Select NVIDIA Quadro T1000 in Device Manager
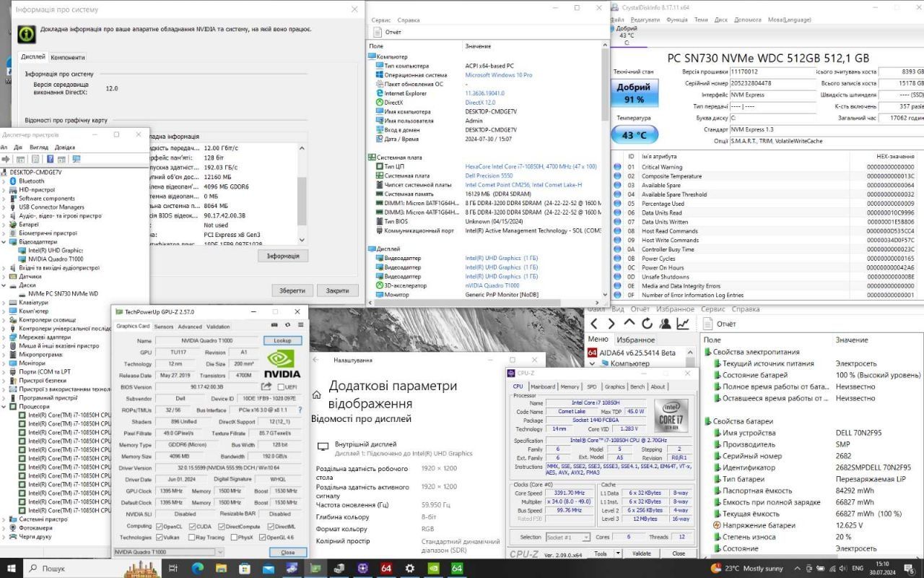The height and width of the screenshot is (578, 924). [x=55, y=259]
